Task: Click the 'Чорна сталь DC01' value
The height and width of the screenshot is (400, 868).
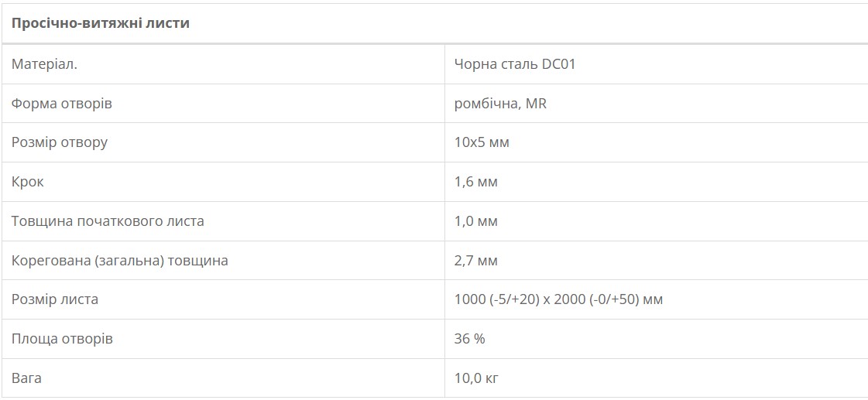Action: point(515,64)
